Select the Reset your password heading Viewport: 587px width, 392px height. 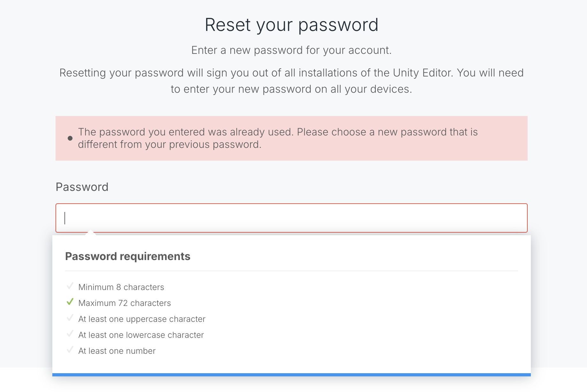click(292, 25)
